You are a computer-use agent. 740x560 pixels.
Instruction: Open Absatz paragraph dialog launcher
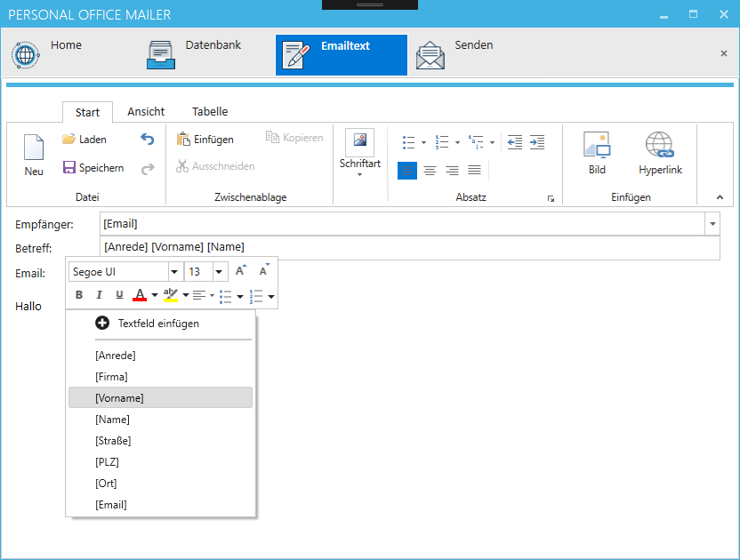tap(551, 198)
